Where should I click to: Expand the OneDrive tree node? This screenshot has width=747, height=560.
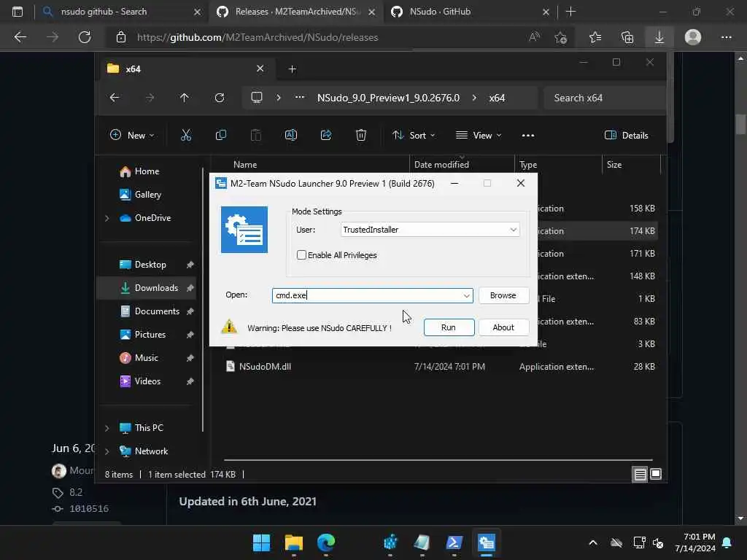click(107, 218)
